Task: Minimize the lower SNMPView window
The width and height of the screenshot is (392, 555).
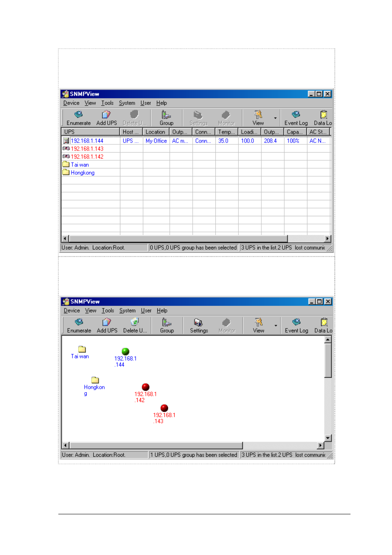Action: (312, 301)
